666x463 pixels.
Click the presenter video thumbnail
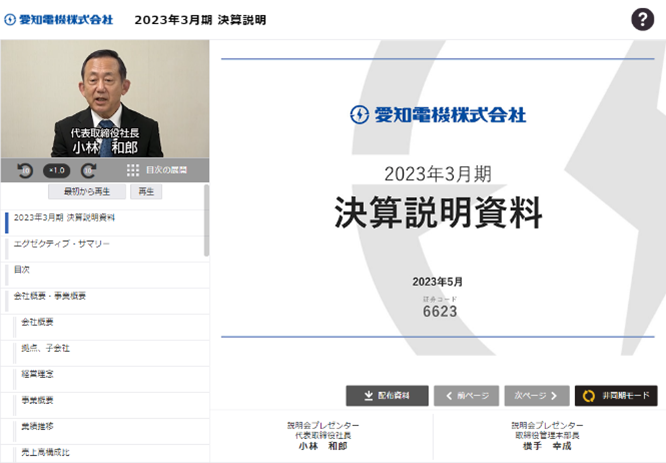[x=105, y=99]
